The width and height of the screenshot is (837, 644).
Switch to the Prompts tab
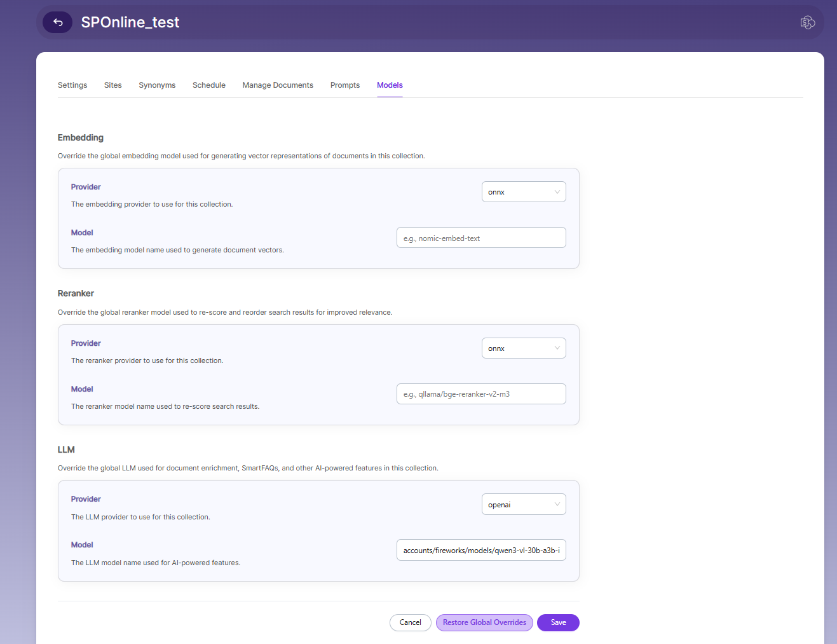(x=345, y=85)
